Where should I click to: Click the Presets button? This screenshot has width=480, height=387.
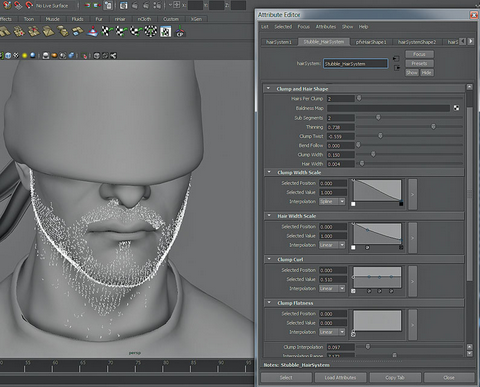click(419, 63)
